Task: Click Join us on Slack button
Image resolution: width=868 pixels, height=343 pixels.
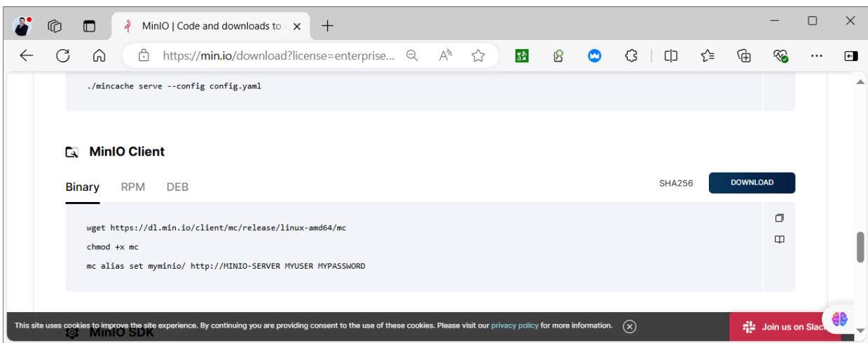Action: click(x=785, y=327)
